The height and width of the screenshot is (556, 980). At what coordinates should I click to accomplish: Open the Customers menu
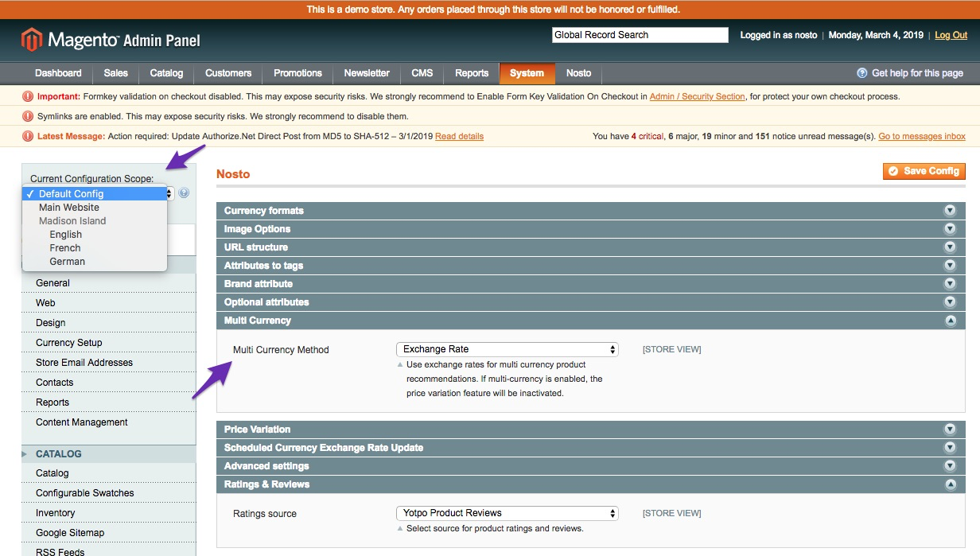[228, 73]
